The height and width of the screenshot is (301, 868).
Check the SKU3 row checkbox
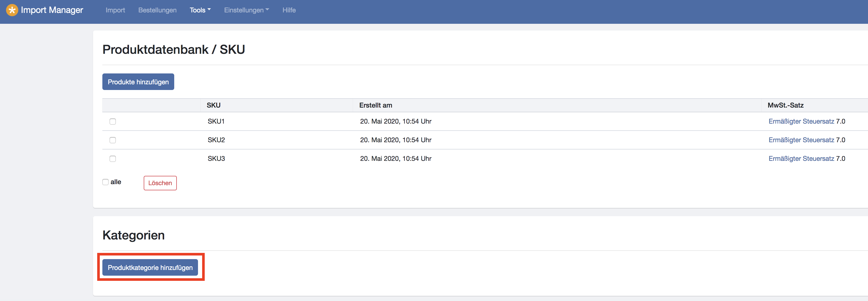[x=112, y=159]
